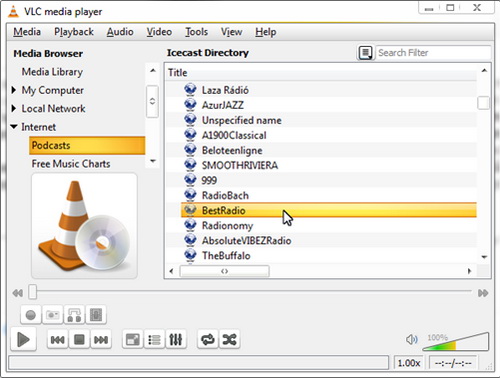Viewport: 500px width, 378px height.
Task: Click globe icon beside TheBuffalo
Action: click(190, 255)
